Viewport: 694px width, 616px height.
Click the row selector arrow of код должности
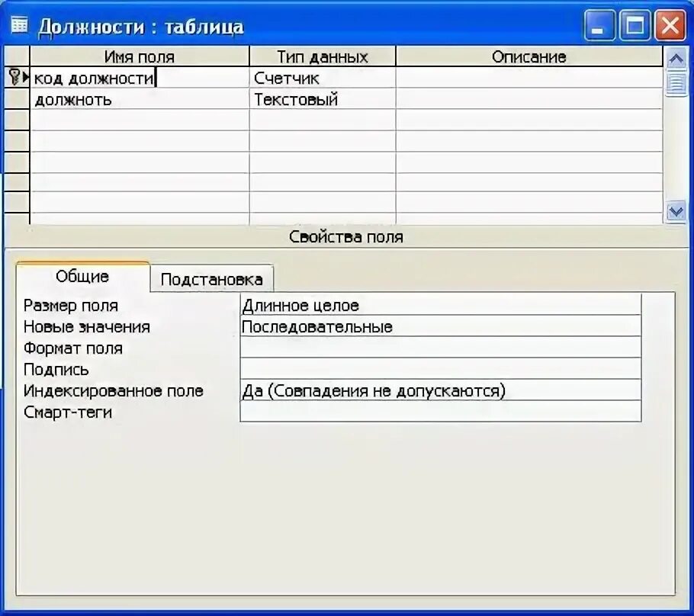pyautogui.click(x=23, y=76)
